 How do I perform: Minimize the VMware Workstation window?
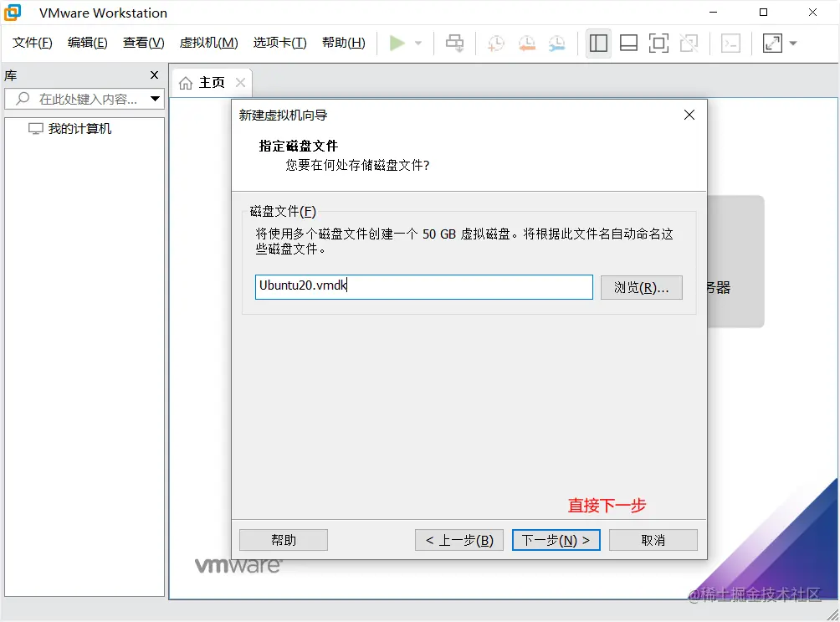pos(713,13)
